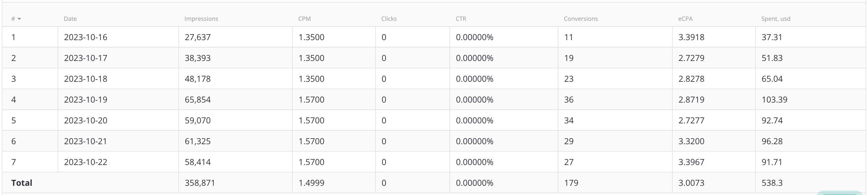Click the sort arrow next to # header
The height and width of the screenshot is (195, 868).
(x=19, y=19)
